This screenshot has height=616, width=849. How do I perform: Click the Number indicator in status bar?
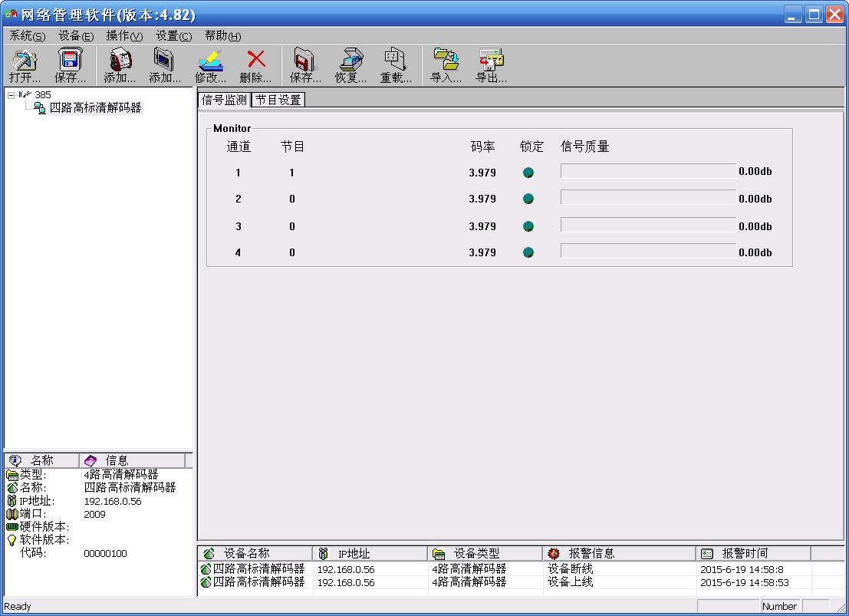(x=779, y=607)
